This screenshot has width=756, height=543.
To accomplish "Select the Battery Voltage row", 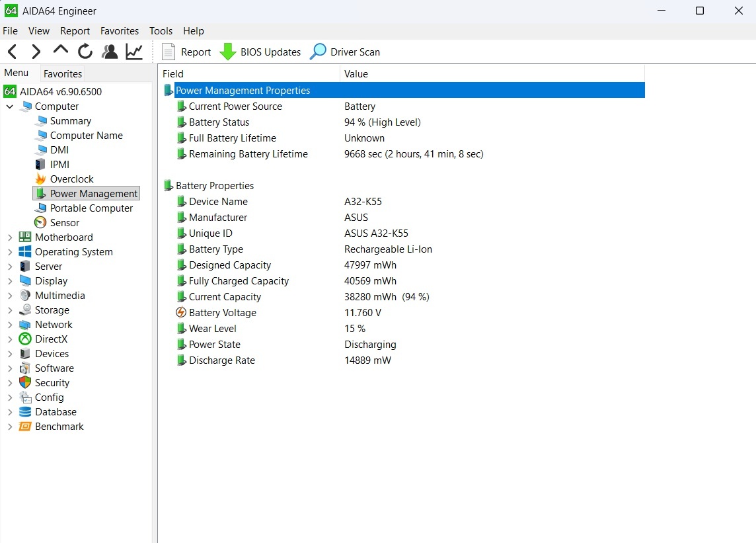I will 222,313.
